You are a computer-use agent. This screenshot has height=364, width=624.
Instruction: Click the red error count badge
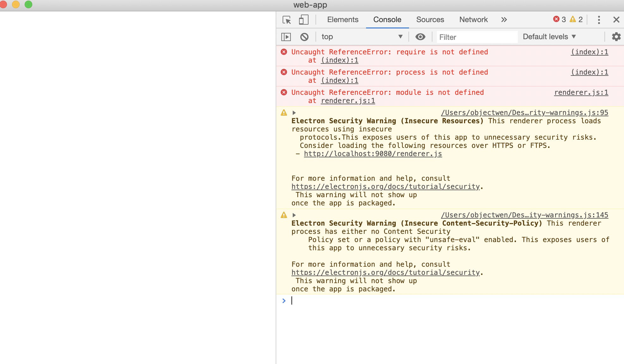[560, 20]
